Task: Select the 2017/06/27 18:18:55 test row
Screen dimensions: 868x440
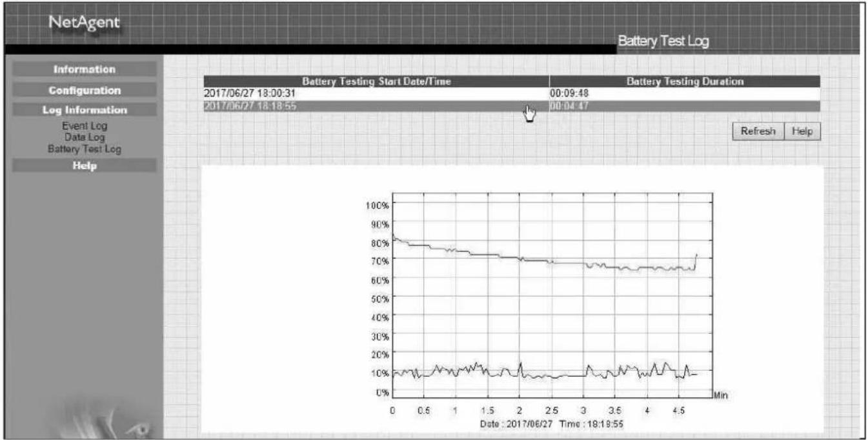Action: pos(512,106)
